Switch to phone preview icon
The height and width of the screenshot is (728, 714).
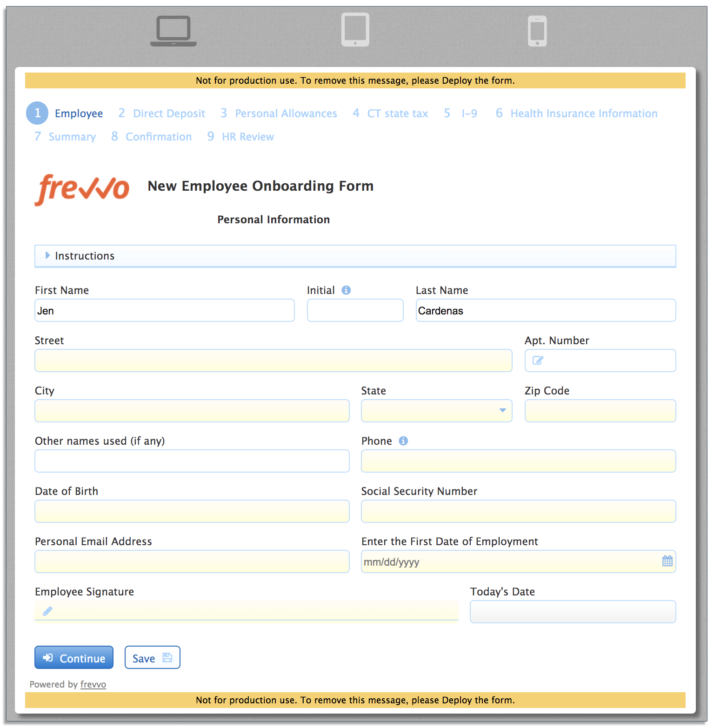click(x=537, y=31)
